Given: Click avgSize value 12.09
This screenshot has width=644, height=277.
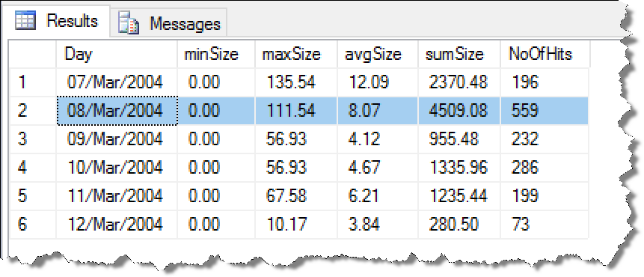Looking at the screenshot, I should 378,82.
